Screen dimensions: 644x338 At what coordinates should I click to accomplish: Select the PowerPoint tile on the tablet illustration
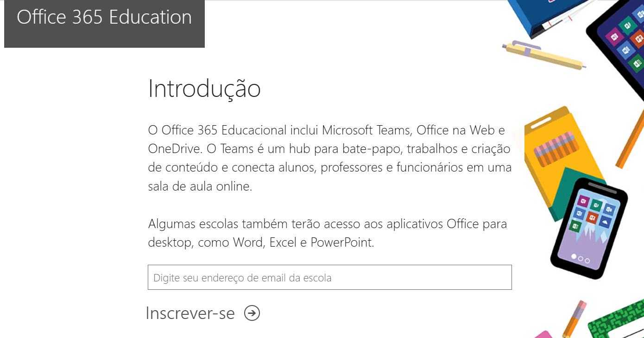point(638,38)
